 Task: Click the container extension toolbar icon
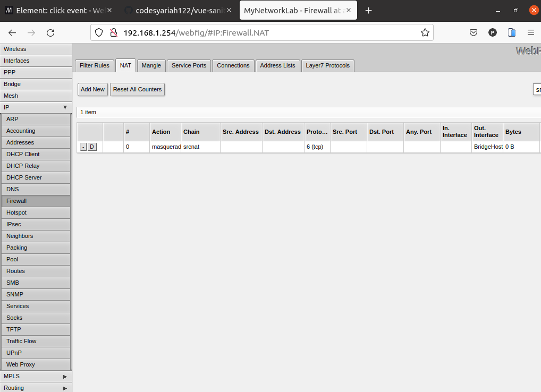(x=512, y=33)
